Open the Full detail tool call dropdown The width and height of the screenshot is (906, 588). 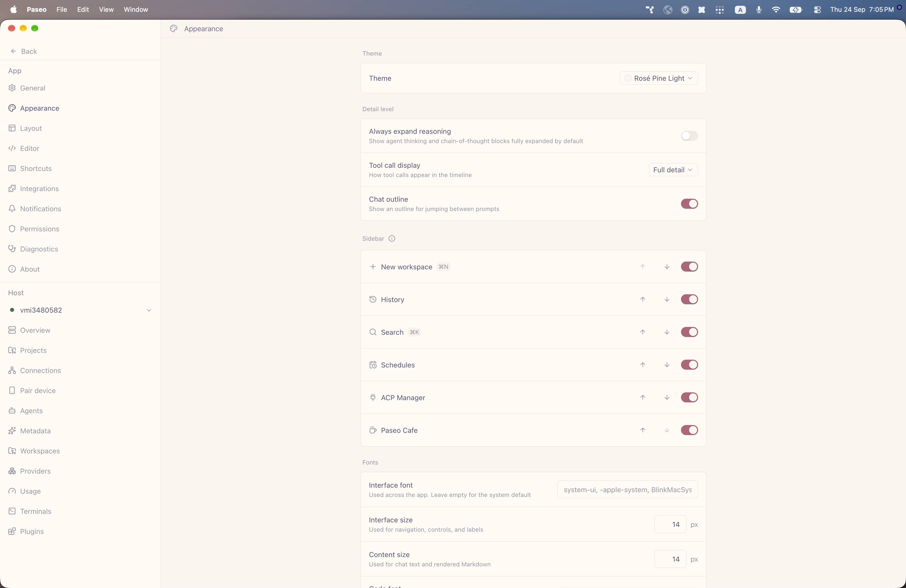(x=673, y=170)
